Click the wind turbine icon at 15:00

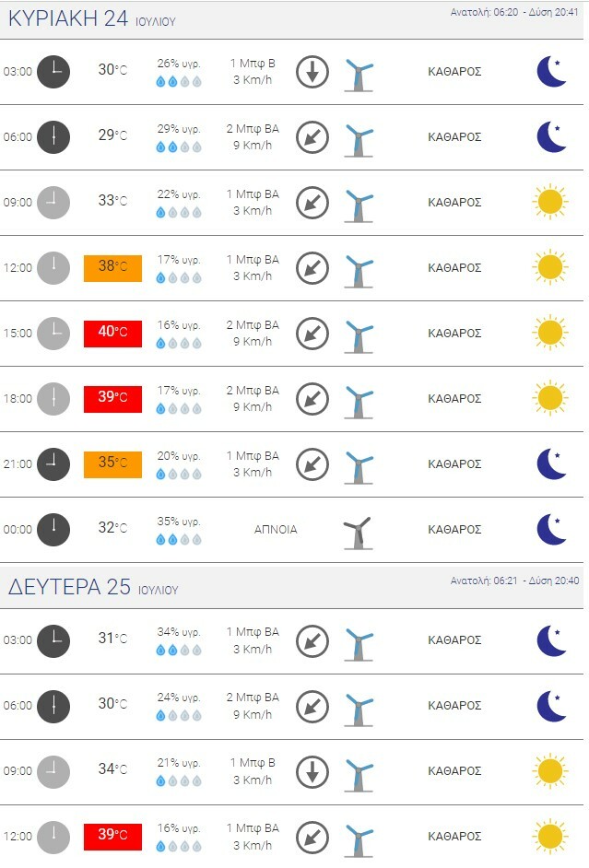point(357,333)
